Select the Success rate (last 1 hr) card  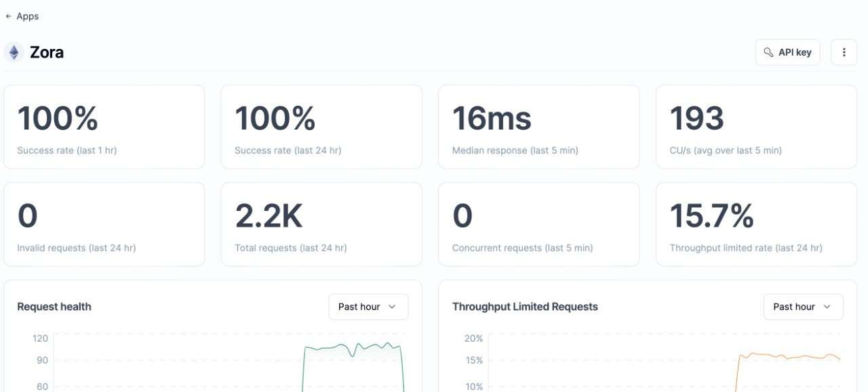pos(104,127)
